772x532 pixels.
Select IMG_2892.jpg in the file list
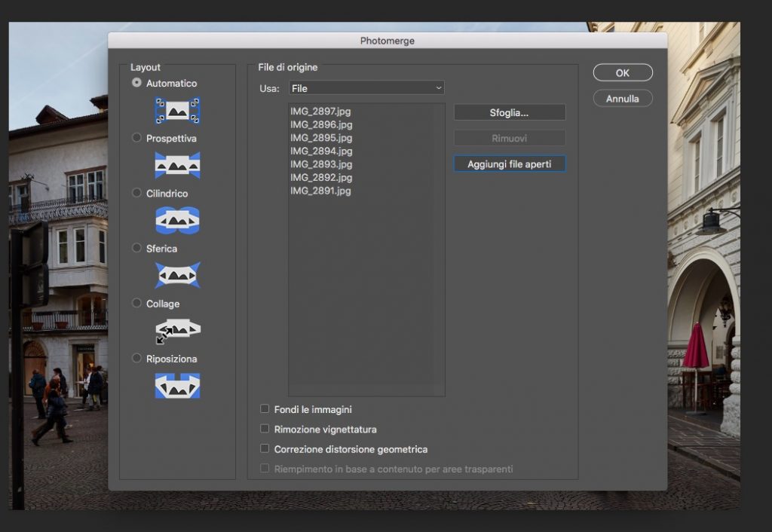coord(321,178)
